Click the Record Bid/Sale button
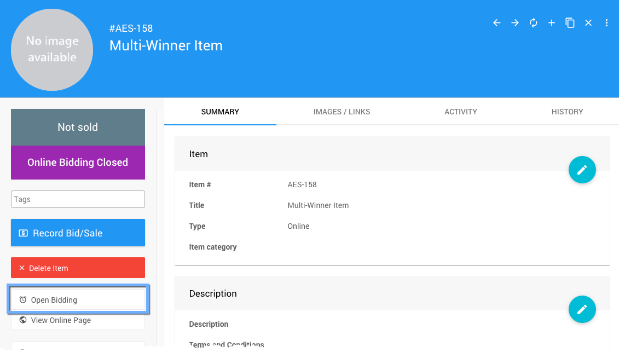The width and height of the screenshot is (619, 364). tap(78, 233)
